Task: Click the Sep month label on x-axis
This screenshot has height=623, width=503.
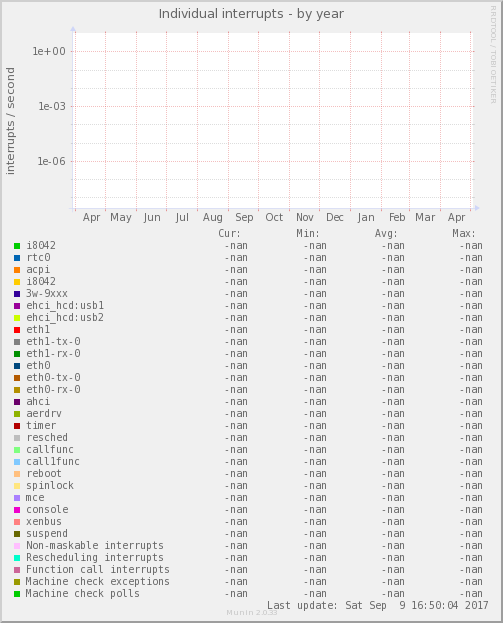Action: (x=244, y=218)
